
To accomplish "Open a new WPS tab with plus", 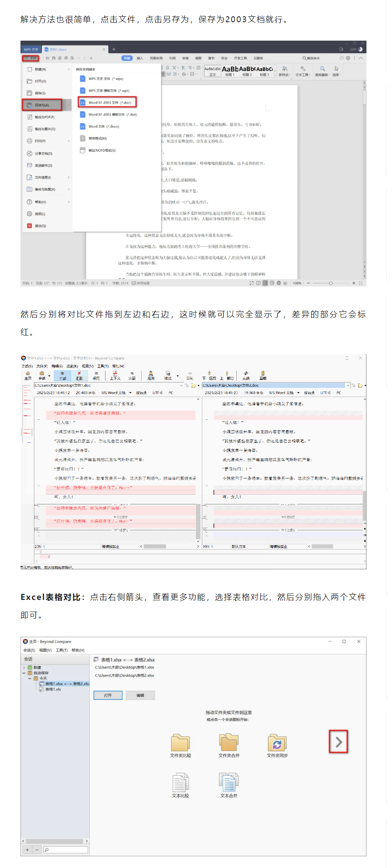I will point(113,49).
